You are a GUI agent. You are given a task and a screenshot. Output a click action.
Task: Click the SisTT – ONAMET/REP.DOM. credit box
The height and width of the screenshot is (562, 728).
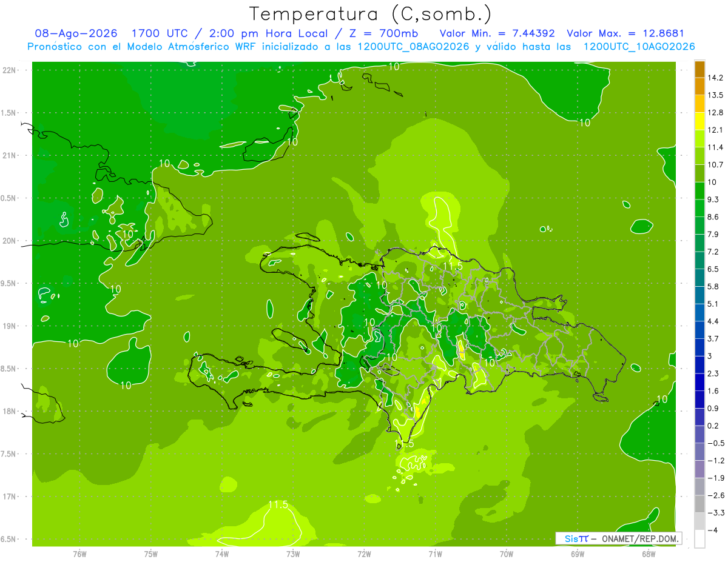[618, 538]
